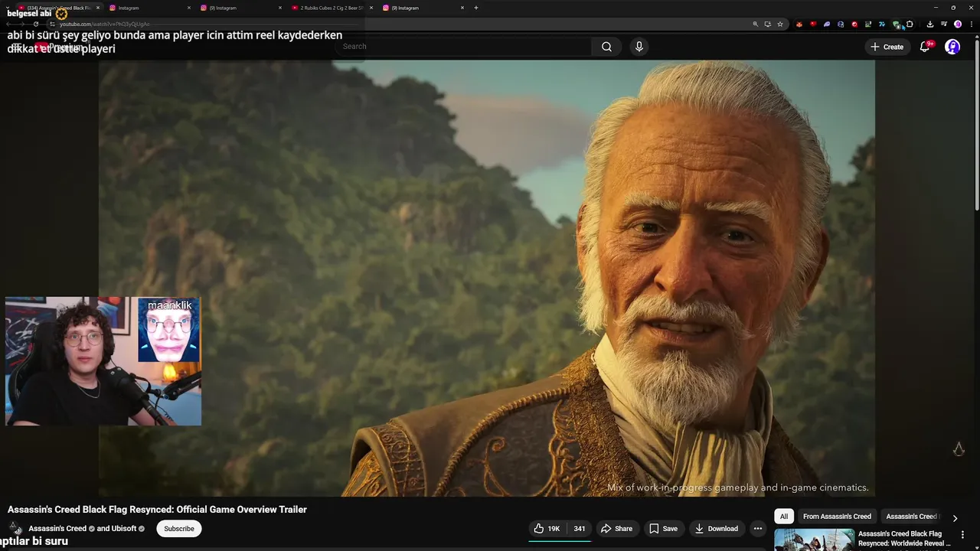Open the browser three-dot menu
This screenshot has height=551, width=980.
pyautogui.click(x=972, y=24)
